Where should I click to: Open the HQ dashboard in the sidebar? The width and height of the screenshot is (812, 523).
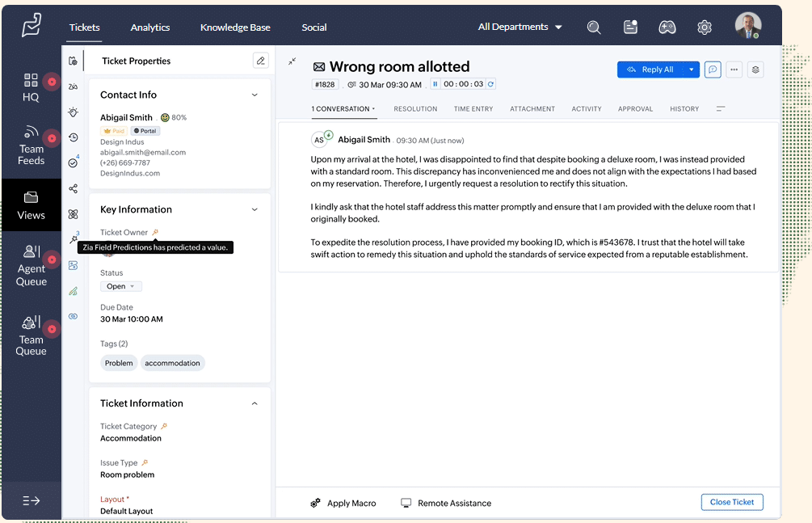[31, 87]
